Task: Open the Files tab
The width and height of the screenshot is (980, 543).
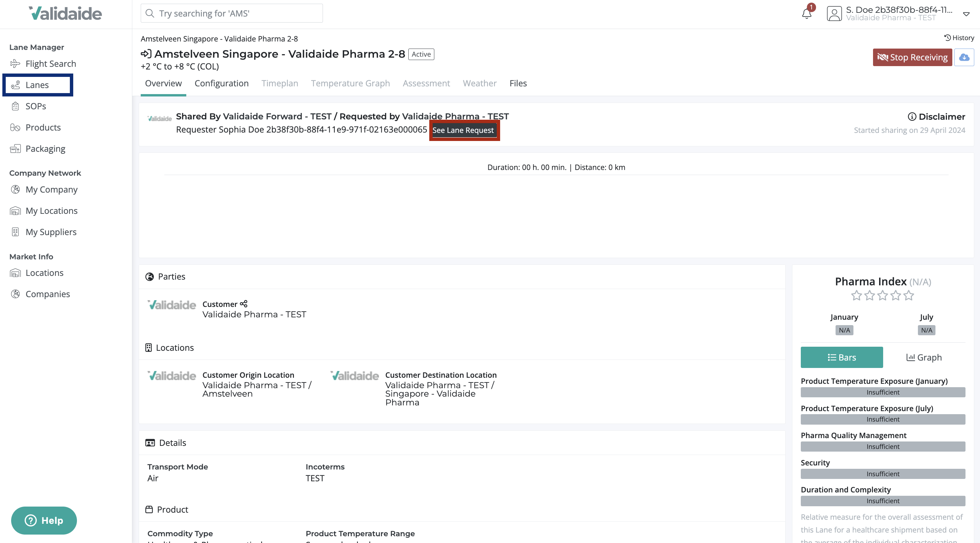Action: pos(518,83)
